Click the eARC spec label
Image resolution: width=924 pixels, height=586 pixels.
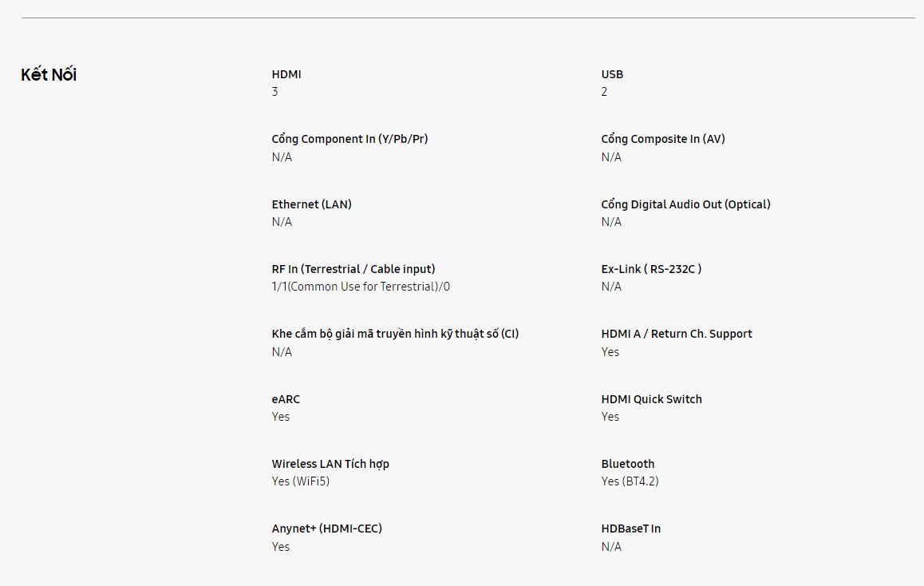[286, 399]
